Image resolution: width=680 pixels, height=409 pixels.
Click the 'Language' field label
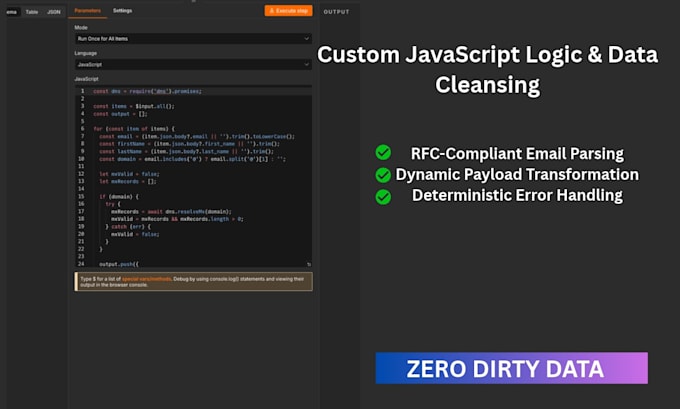coord(85,53)
